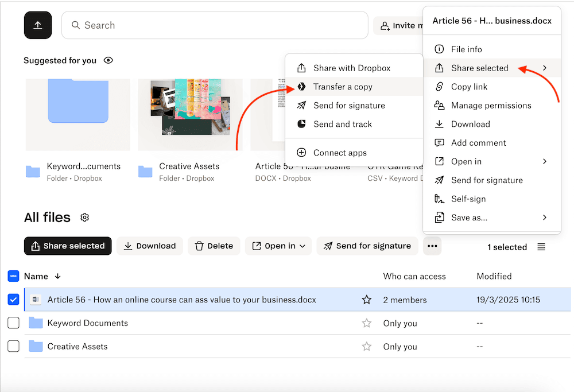The height and width of the screenshot is (392, 574).
Task: Click the Share with Dropbox icon
Action: coord(301,68)
